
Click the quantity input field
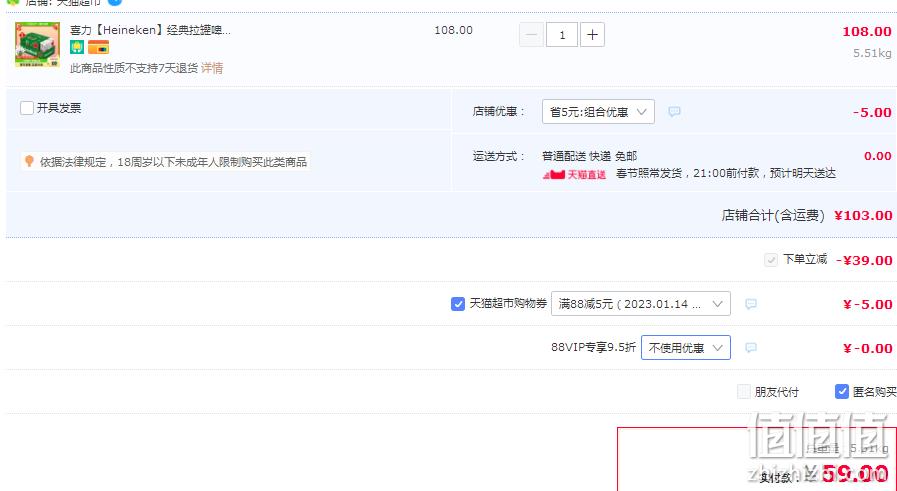562,35
